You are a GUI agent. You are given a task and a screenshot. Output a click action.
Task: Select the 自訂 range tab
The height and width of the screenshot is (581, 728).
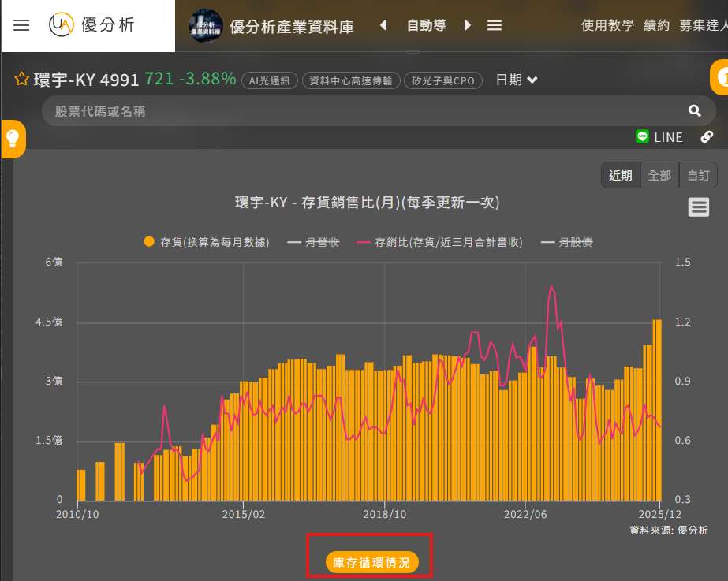(698, 175)
